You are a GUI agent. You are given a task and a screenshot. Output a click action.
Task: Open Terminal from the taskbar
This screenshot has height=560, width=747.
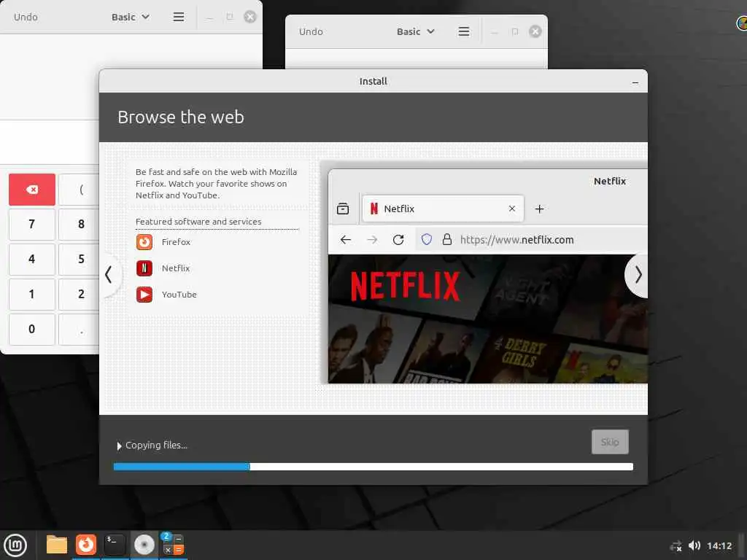115,545
